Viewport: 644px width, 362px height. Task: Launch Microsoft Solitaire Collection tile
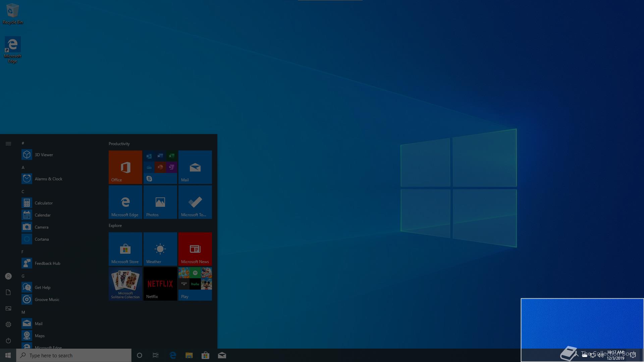(125, 284)
